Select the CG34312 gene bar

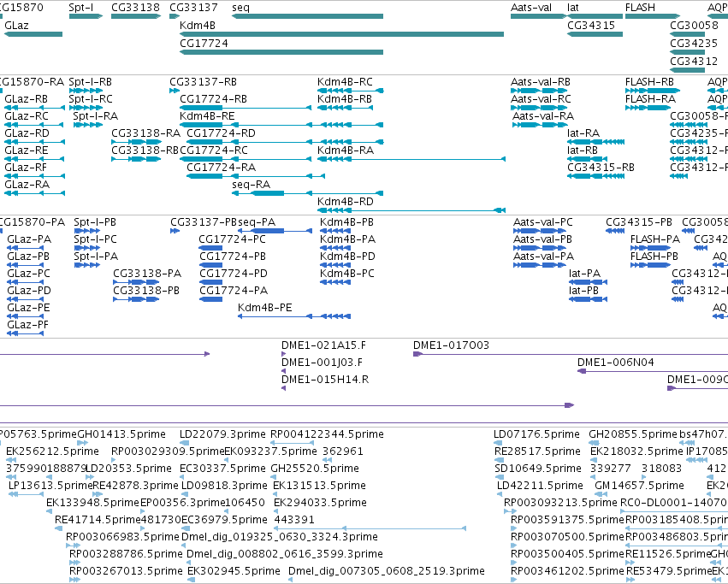click(x=688, y=70)
